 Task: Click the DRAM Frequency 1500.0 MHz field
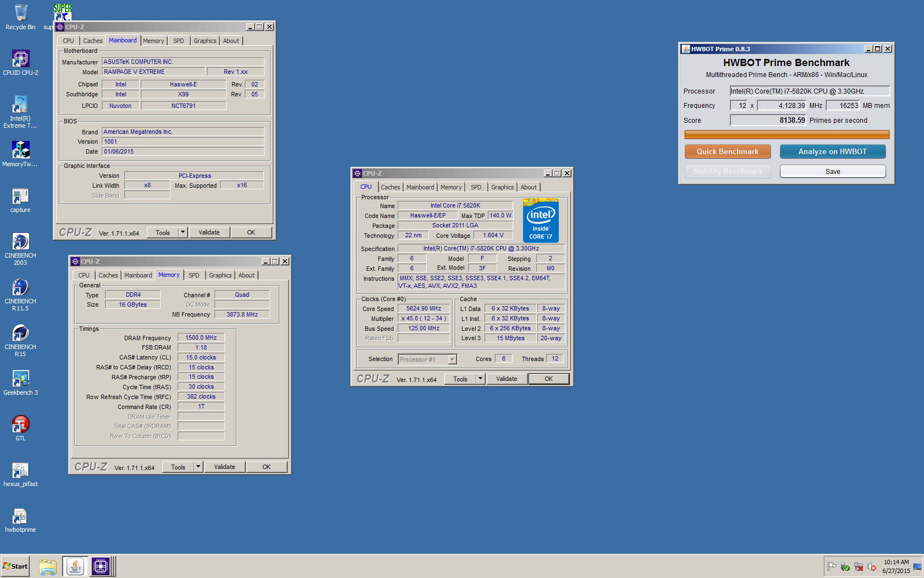click(201, 338)
